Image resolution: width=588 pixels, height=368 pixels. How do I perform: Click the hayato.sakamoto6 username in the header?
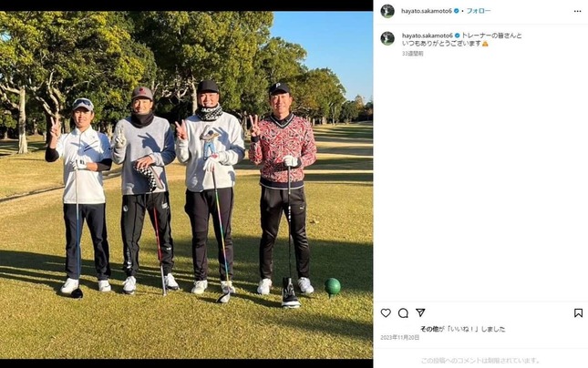pyautogui.click(x=427, y=11)
